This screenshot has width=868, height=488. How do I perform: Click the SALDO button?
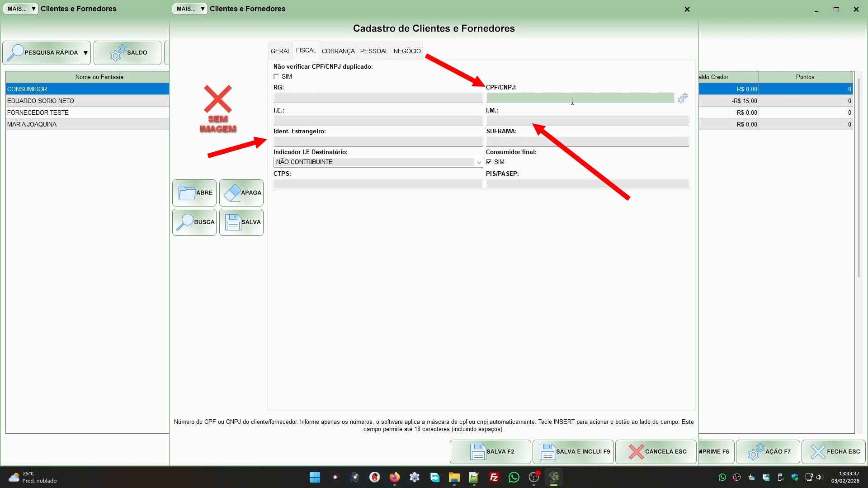pyautogui.click(x=127, y=53)
